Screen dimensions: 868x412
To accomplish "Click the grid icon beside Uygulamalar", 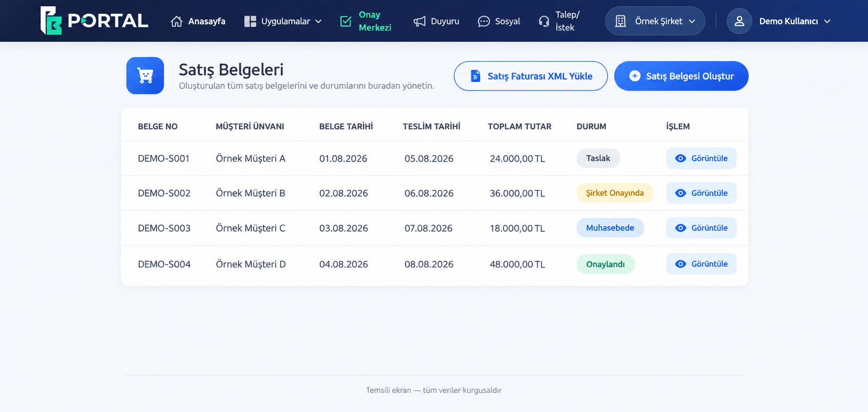I will [250, 21].
